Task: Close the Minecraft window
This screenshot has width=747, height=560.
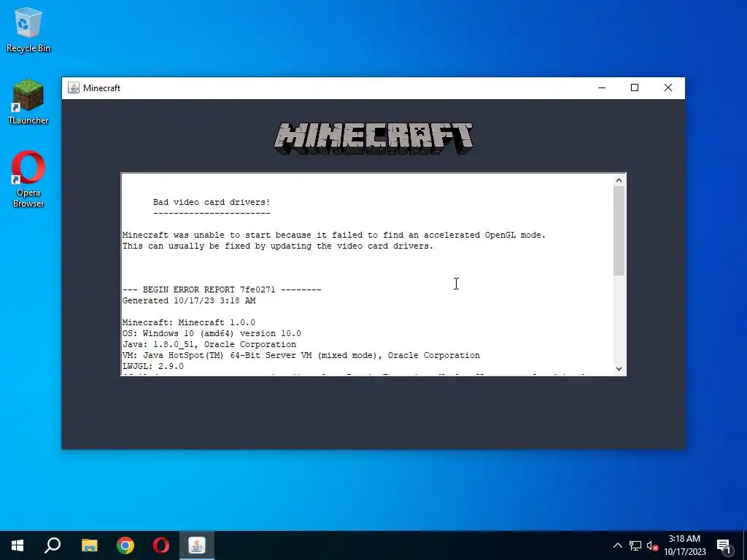Action: point(668,87)
